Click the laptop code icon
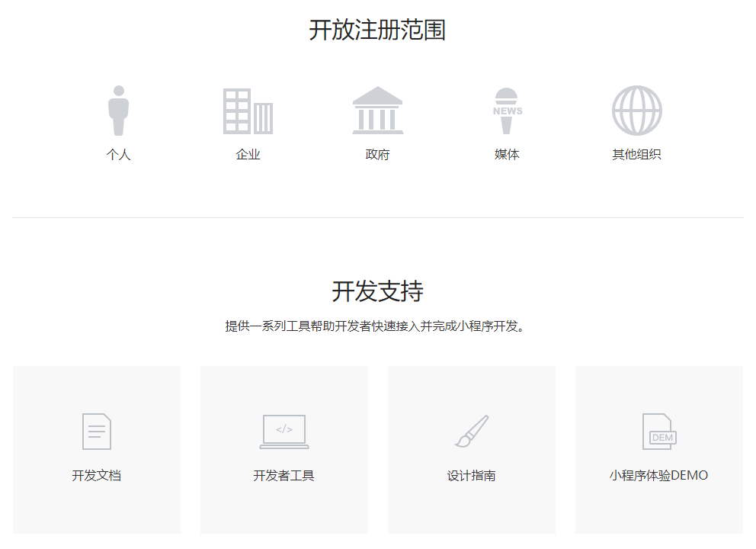The height and width of the screenshot is (549, 756). 284,432
